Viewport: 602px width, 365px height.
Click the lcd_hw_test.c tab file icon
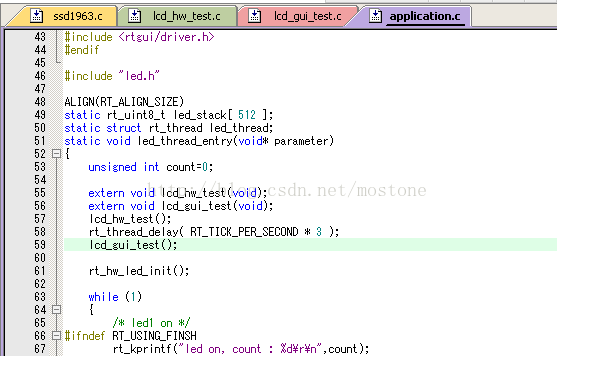135,16
